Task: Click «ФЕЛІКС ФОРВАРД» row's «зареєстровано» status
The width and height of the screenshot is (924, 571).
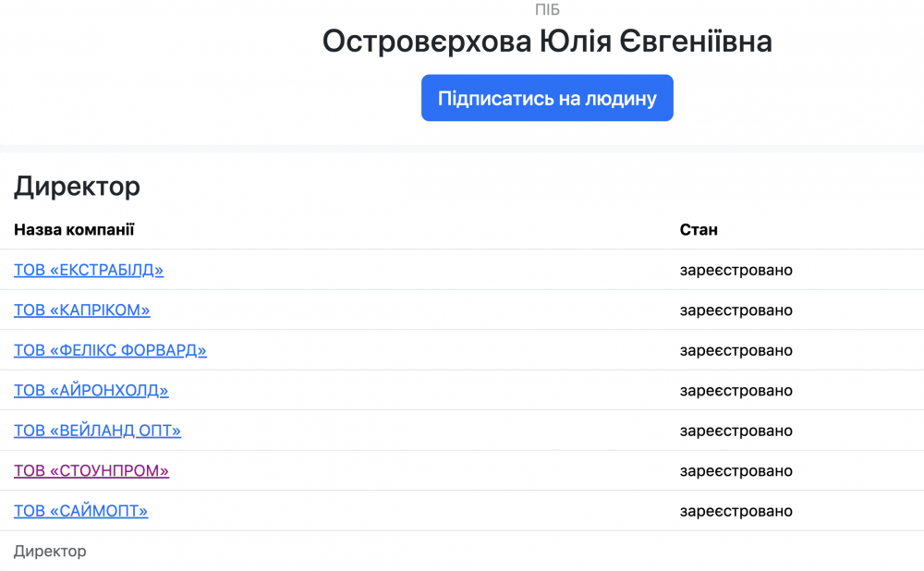Action: point(736,351)
